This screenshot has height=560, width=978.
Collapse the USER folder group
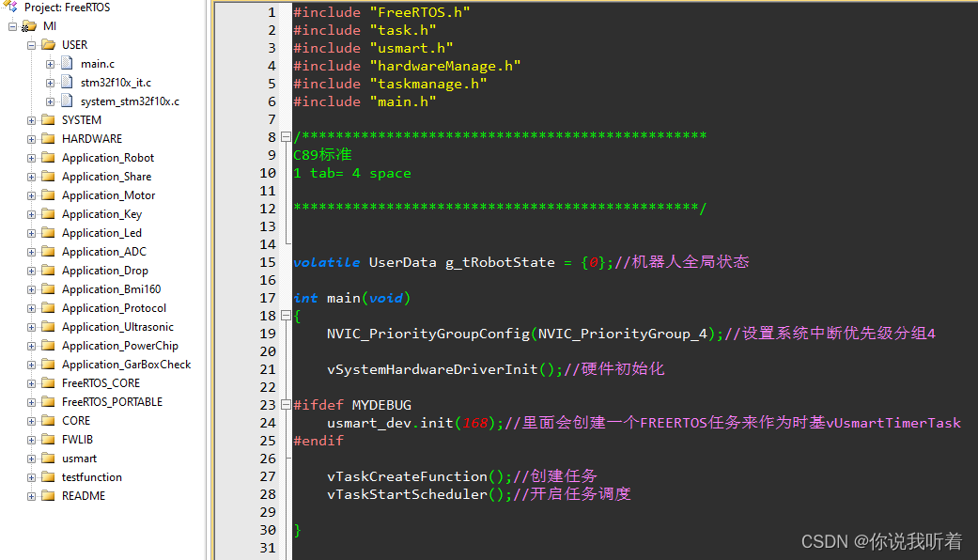(31, 45)
